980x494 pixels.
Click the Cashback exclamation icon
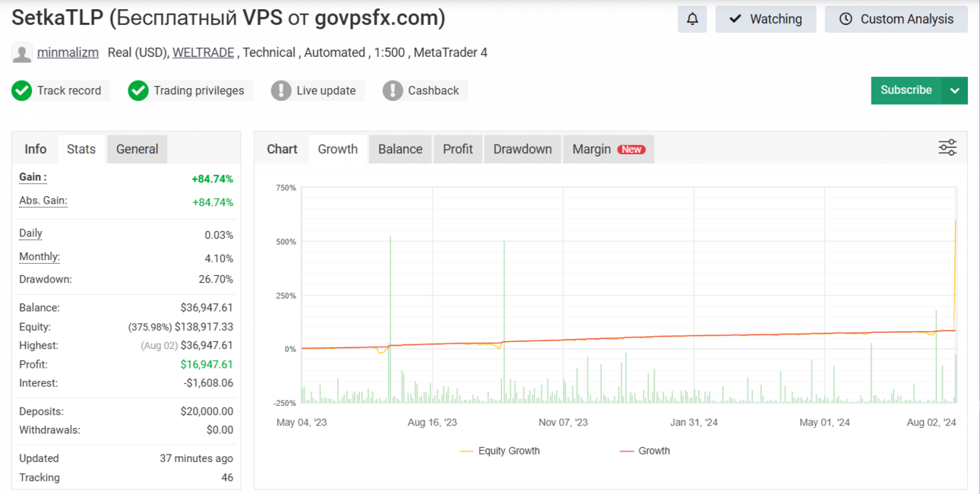[x=393, y=90]
